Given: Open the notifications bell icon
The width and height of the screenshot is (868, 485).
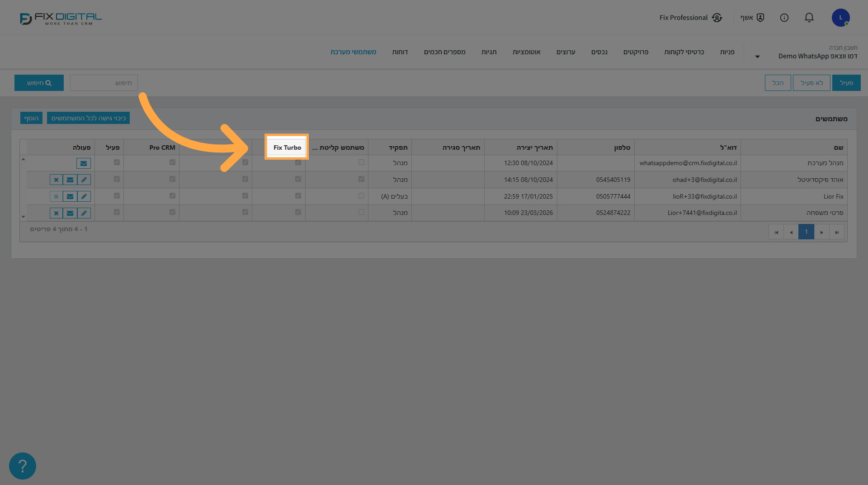Looking at the screenshot, I should click(x=809, y=18).
